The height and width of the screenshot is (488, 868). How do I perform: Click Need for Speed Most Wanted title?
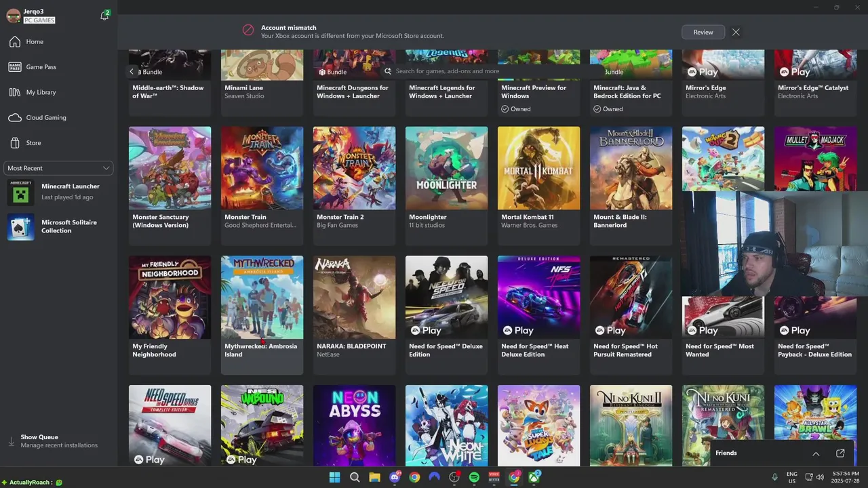[x=719, y=350]
